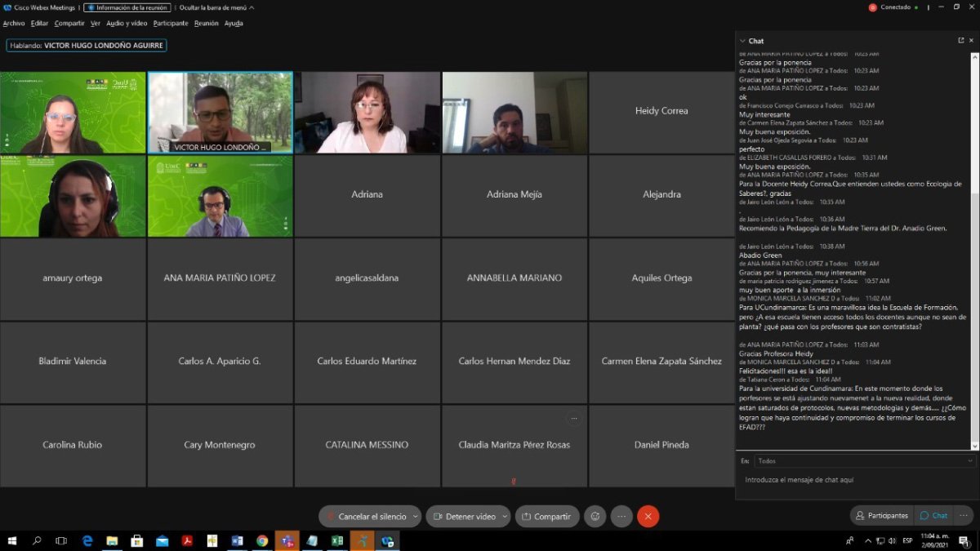
Task: Toggle the Participantes panel
Action: (881, 515)
